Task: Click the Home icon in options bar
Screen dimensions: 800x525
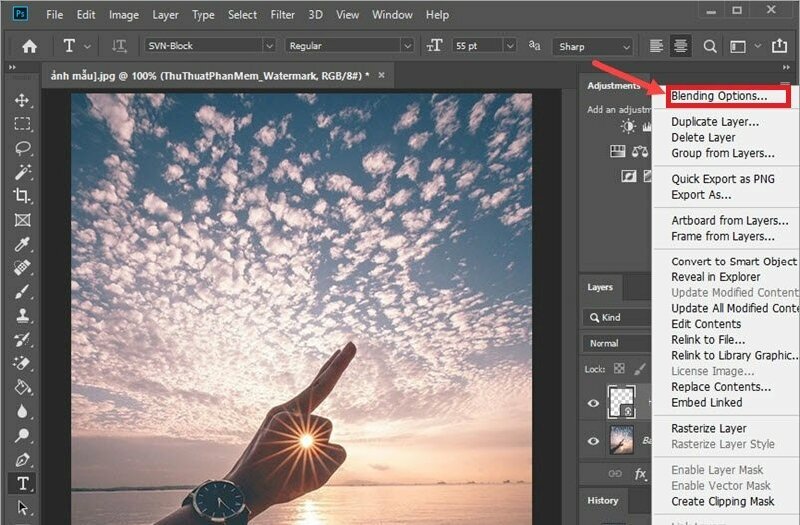Action: pyautogui.click(x=29, y=46)
